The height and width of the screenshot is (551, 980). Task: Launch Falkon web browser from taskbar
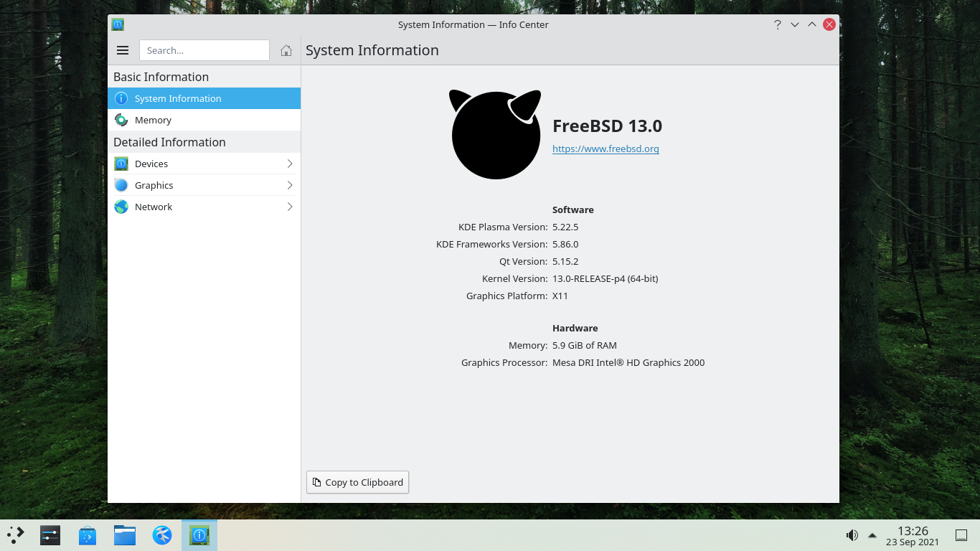pos(162,535)
